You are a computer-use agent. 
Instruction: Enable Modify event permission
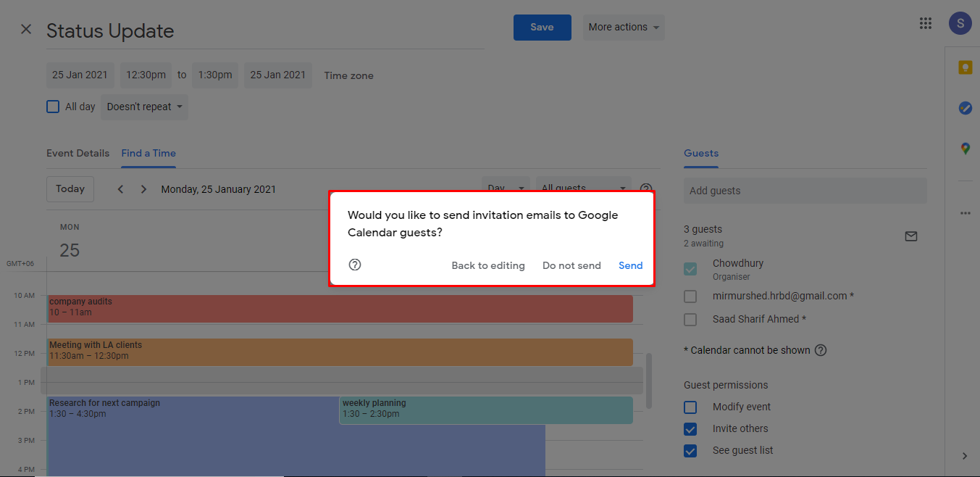(x=690, y=407)
